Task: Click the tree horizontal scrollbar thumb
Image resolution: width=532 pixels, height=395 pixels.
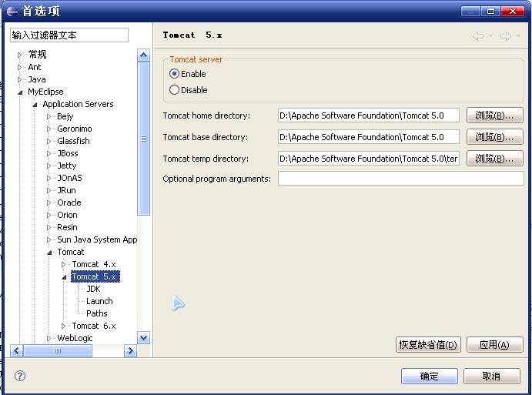Action: pos(58,350)
